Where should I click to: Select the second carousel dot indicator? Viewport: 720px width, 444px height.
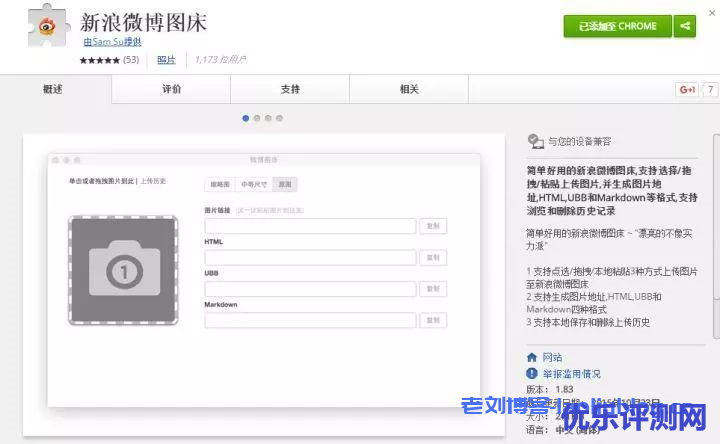click(x=257, y=118)
